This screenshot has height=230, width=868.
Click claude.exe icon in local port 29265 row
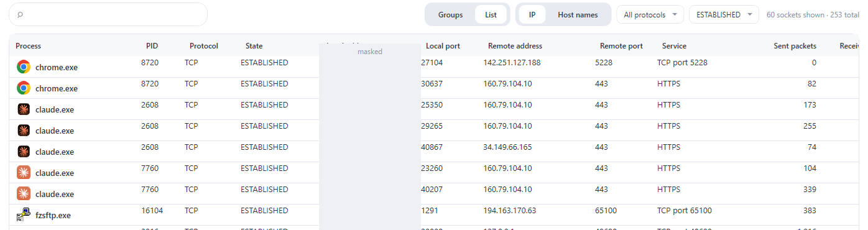point(24,131)
